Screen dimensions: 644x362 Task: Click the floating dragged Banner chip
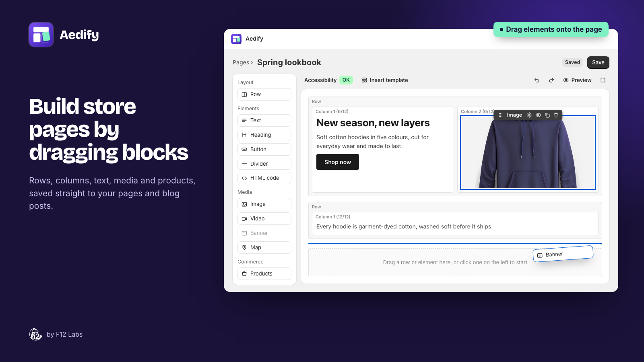[563, 254]
